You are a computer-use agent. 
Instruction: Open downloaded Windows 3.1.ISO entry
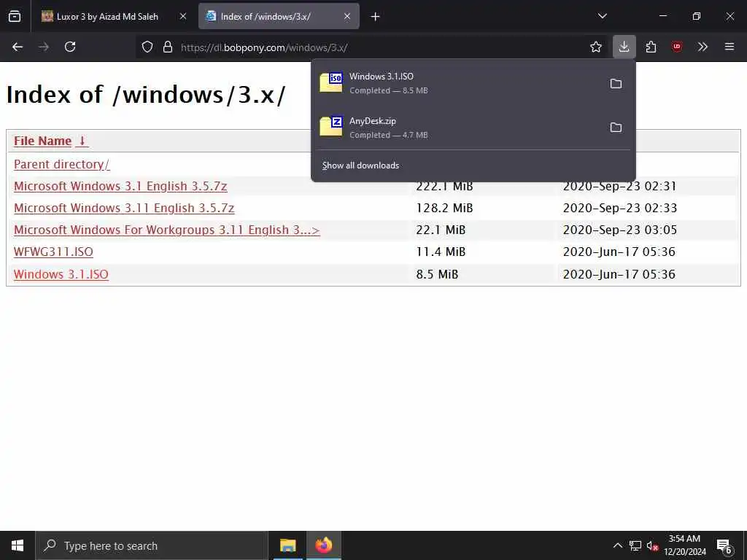[457, 83]
